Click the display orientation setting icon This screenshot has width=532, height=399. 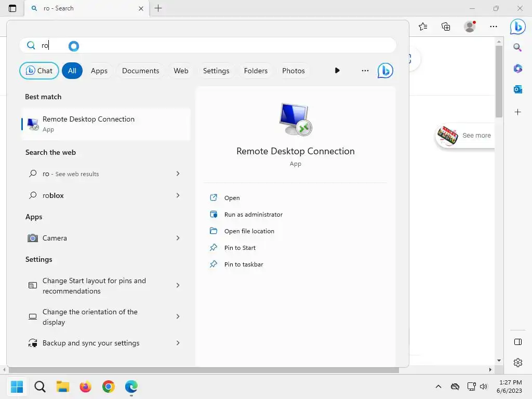tap(33, 316)
